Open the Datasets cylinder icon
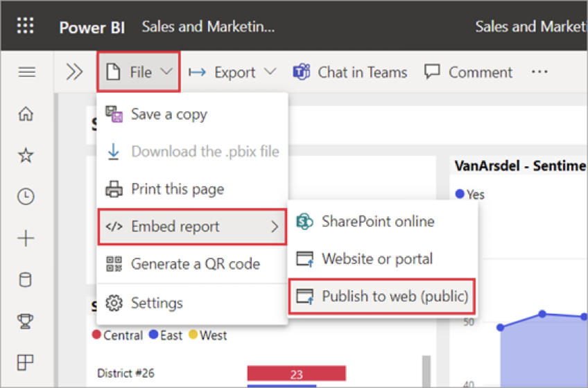This screenshot has width=588, height=388. tap(26, 280)
